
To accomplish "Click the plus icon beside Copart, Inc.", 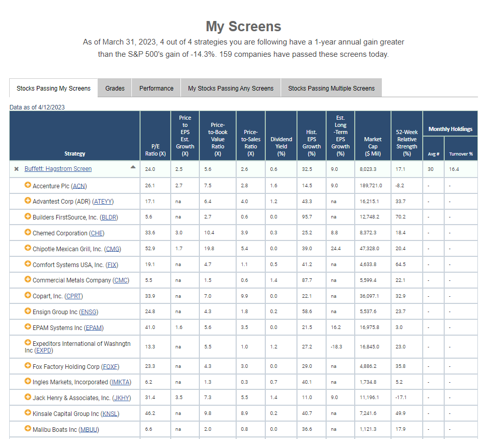I will (28, 295).
